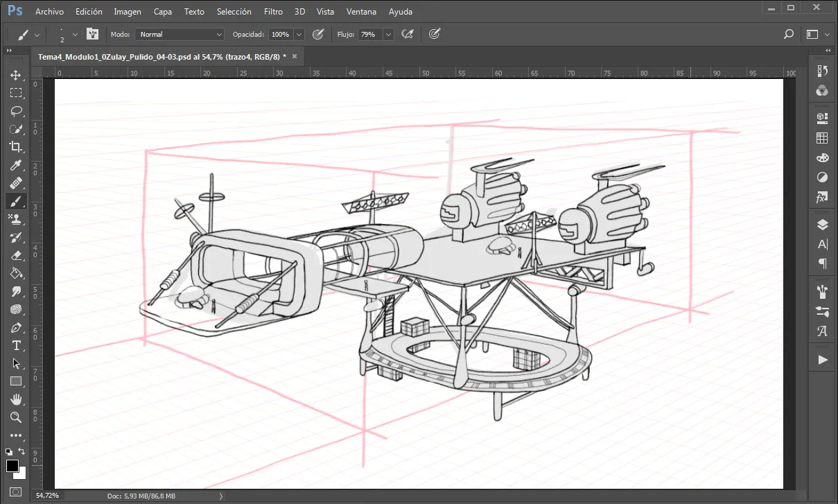Open the Selección menu
Image resolution: width=838 pixels, height=504 pixels.
coord(234,12)
